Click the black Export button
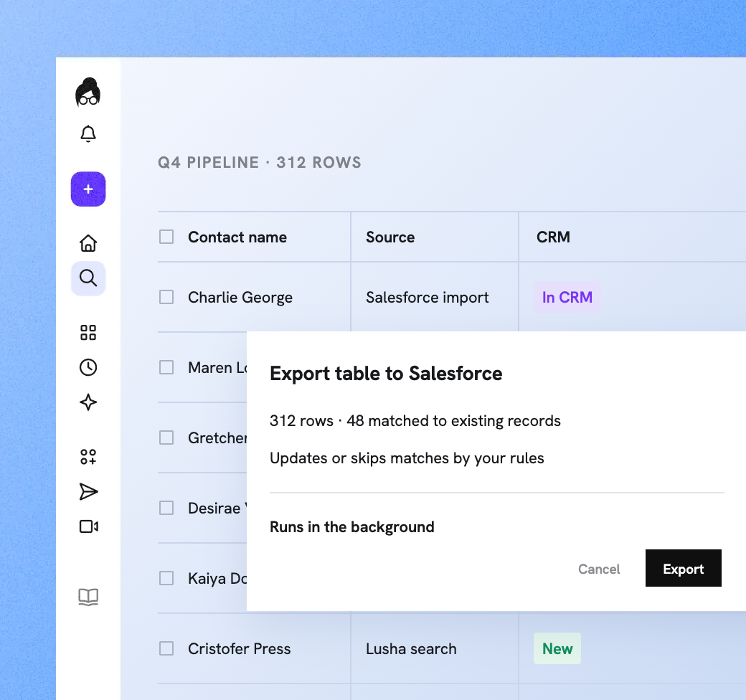Screen dimensions: 746x700 [683, 568]
